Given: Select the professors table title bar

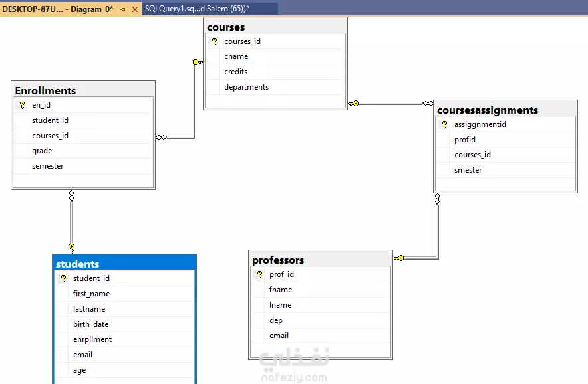Looking at the screenshot, I should (320, 260).
